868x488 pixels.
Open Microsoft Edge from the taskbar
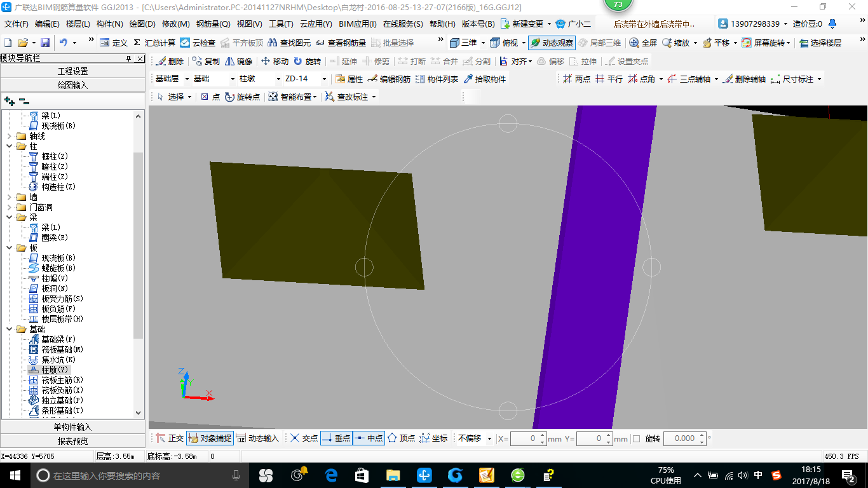coord(330,475)
